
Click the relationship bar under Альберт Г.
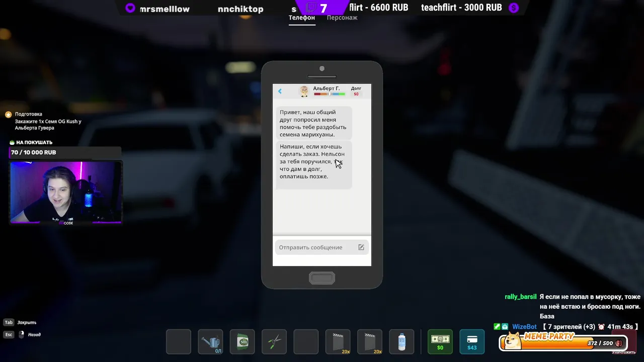coord(330,94)
